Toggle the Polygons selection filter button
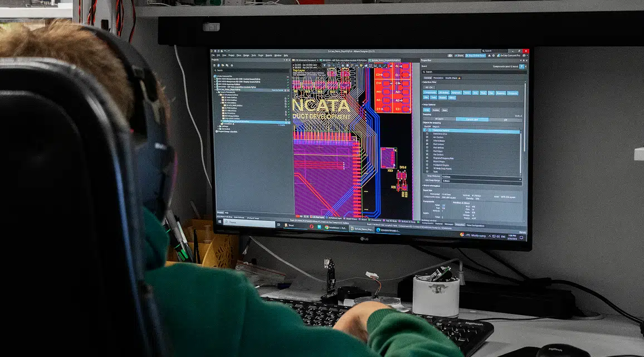 coord(513,93)
